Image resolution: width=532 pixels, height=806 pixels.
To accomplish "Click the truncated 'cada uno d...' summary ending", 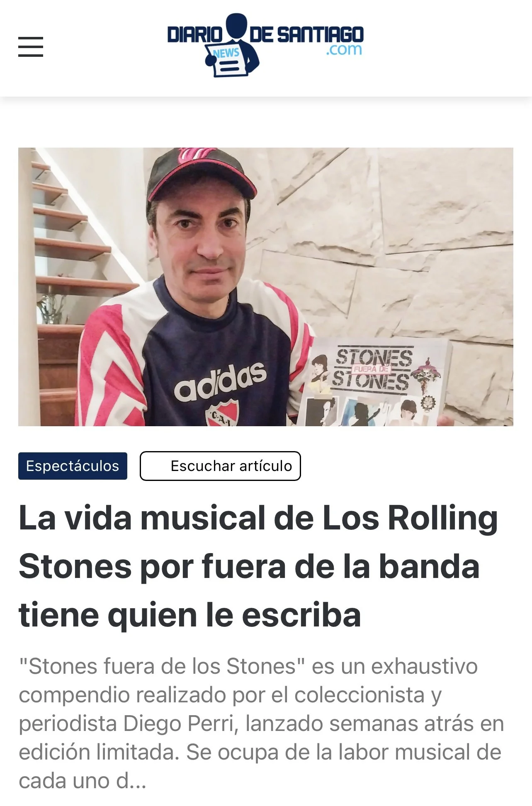I will pos(83,781).
